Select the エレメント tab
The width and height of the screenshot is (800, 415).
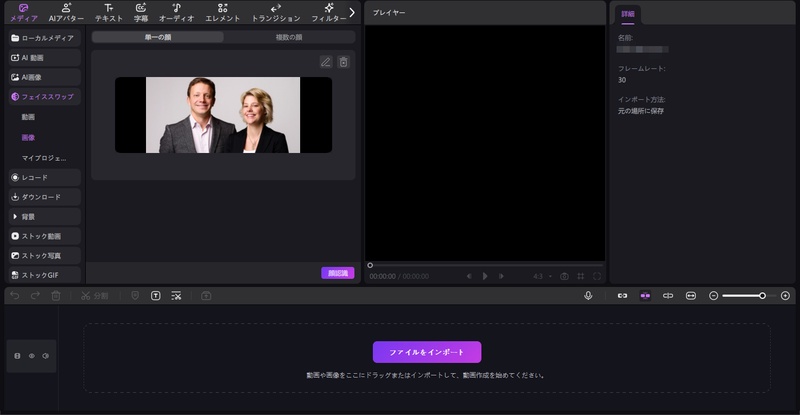click(222, 13)
